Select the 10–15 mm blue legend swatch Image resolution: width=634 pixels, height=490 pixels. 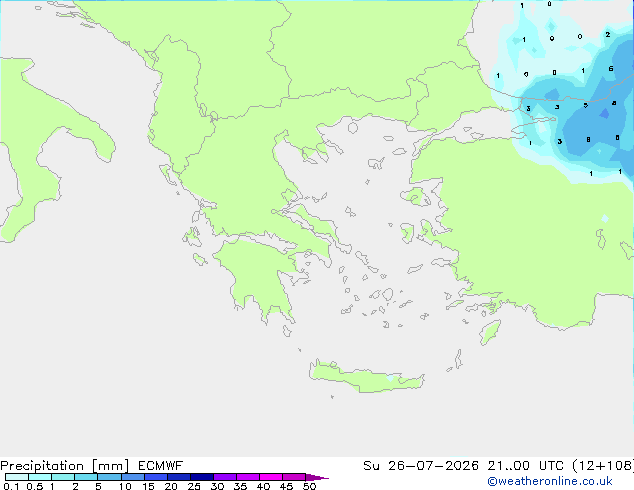133,477
